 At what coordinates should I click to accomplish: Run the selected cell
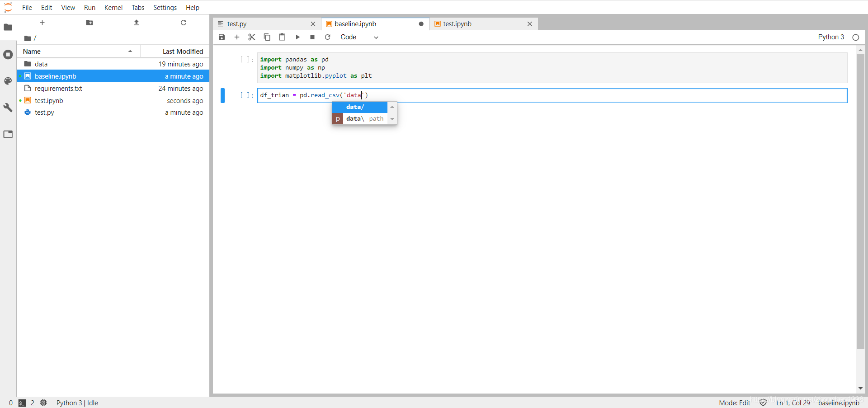tap(297, 37)
